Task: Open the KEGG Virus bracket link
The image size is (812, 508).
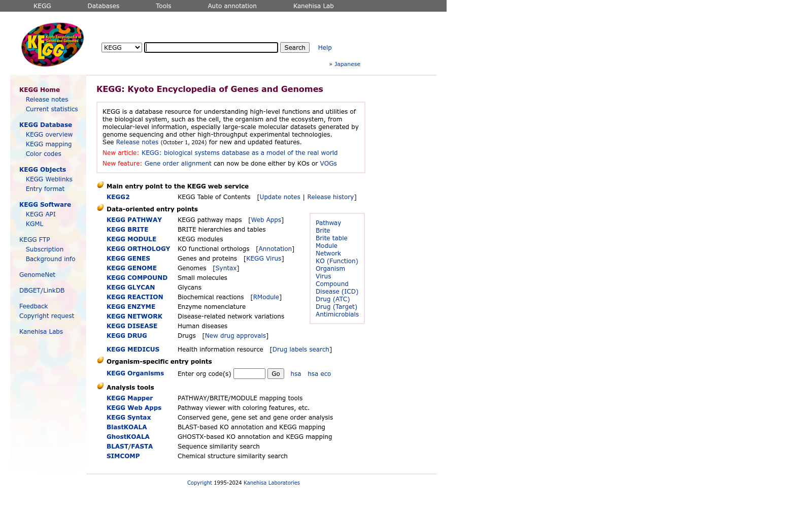Action: 264,259
